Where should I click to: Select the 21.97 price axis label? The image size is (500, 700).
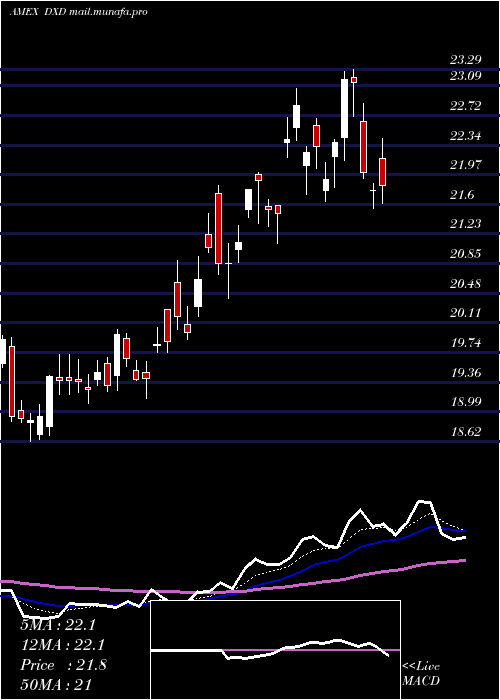pos(465,165)
